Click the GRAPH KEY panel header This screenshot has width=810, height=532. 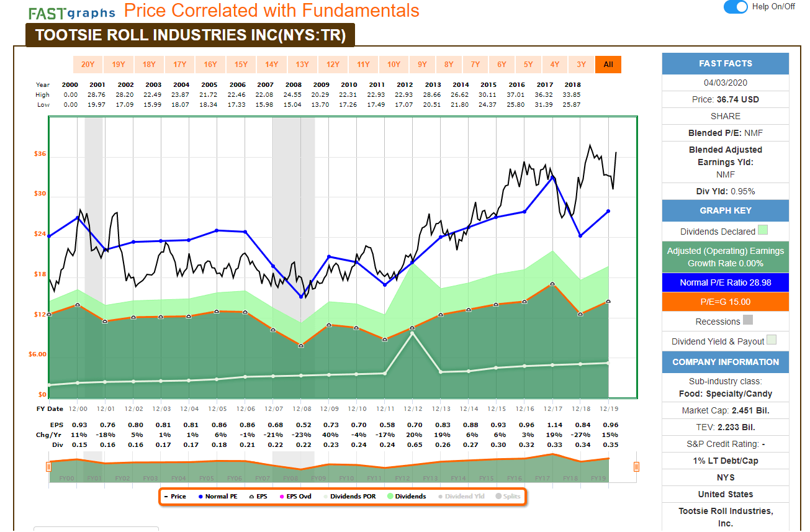click(726, 210)
